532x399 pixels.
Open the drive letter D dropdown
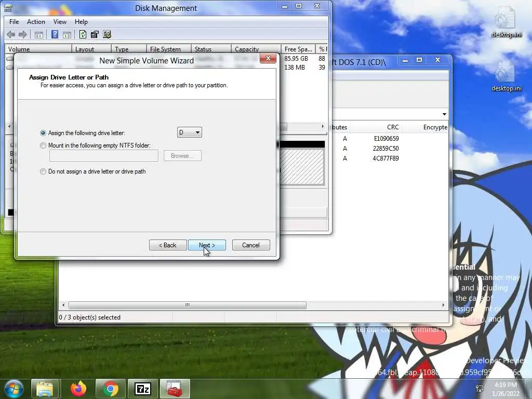tap(189, 132)
